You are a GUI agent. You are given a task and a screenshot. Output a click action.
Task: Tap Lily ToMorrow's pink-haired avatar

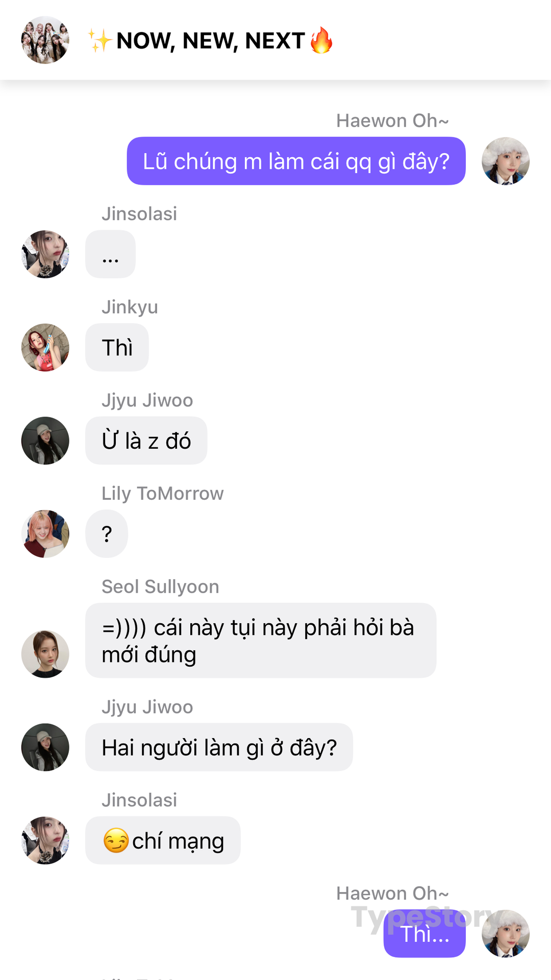click(45, 534)
